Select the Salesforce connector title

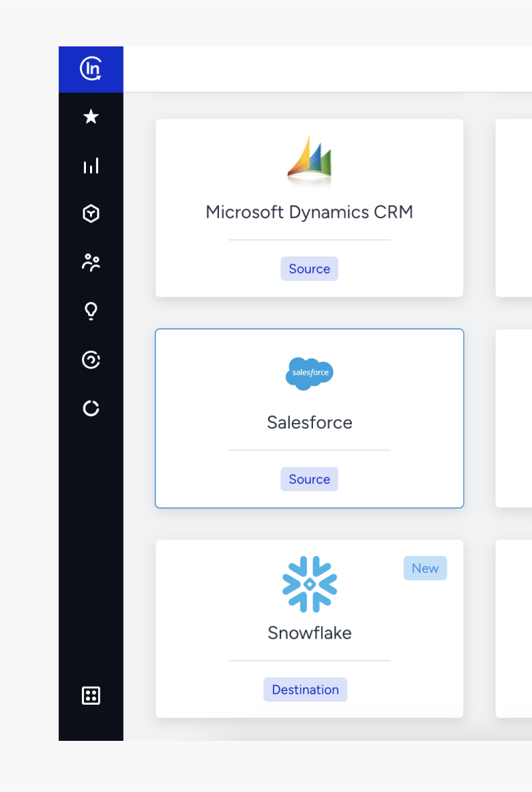pos(309,422)
